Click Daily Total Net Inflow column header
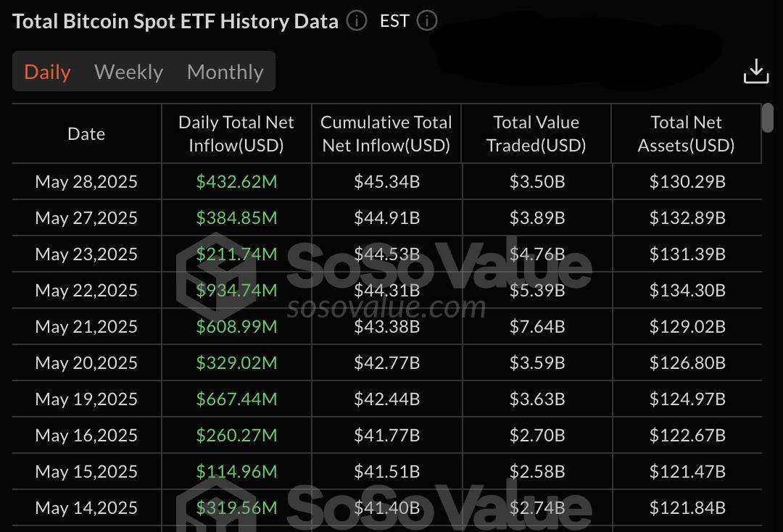 (236, 134)
